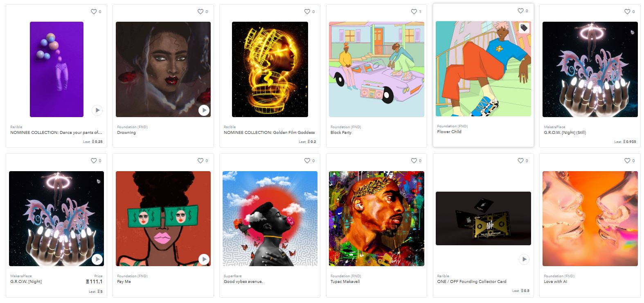The height and width of the screenshot is (303, 644).
Task: Toggle favorite on ONE / OFF Collector Card
Action: click(x=520, y=161)
